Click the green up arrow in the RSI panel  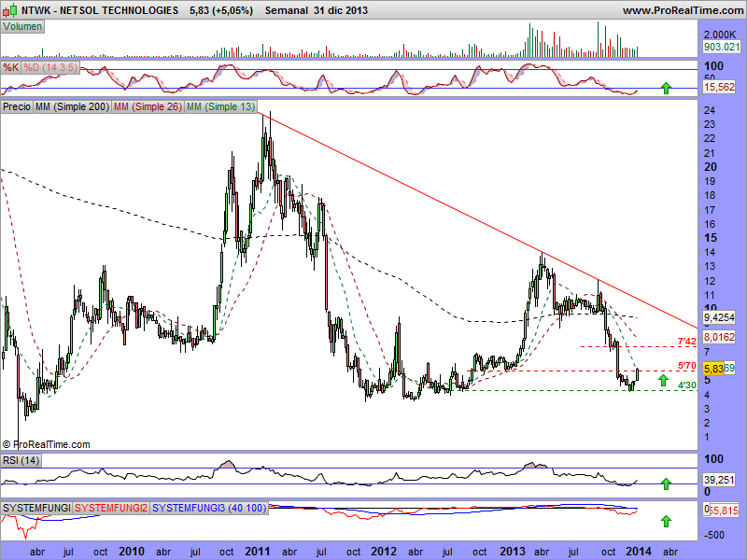666,483
